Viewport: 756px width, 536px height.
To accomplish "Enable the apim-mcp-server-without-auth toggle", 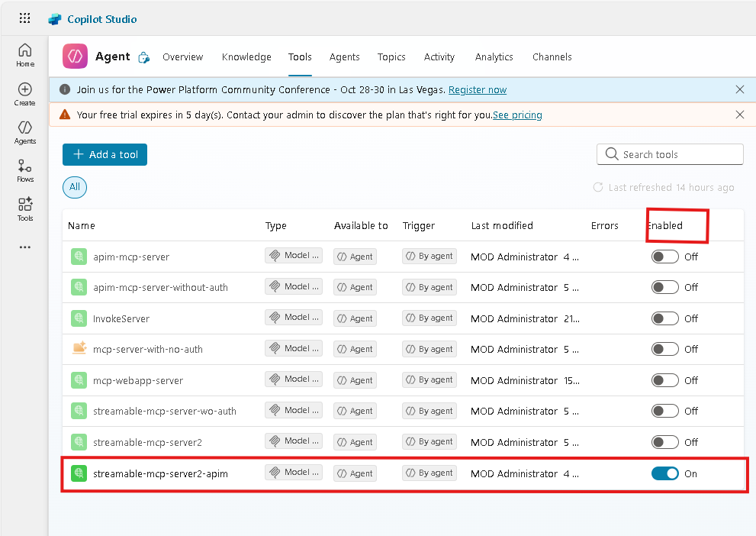I will (664, 287).
